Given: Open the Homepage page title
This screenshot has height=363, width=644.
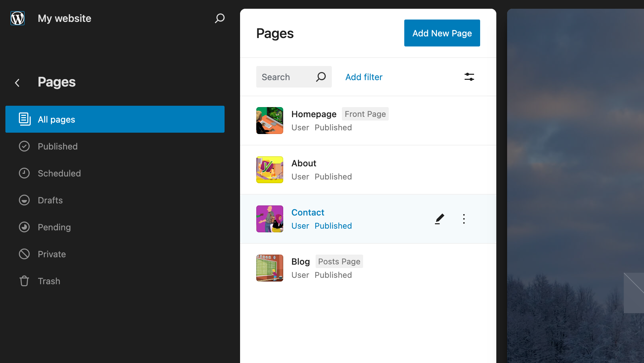Looking at the screenshot, I should point(314,114).
